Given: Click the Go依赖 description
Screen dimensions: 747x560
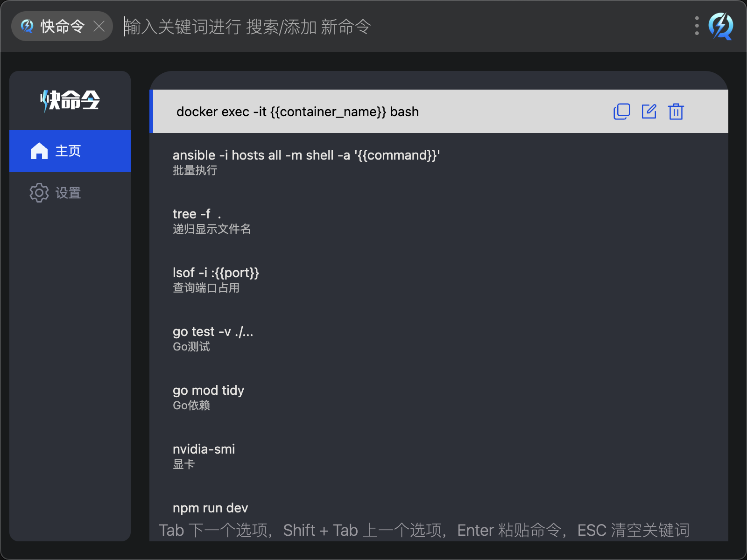Looking at the screenshot, I should pyautogui.click(x=191, y=406).
